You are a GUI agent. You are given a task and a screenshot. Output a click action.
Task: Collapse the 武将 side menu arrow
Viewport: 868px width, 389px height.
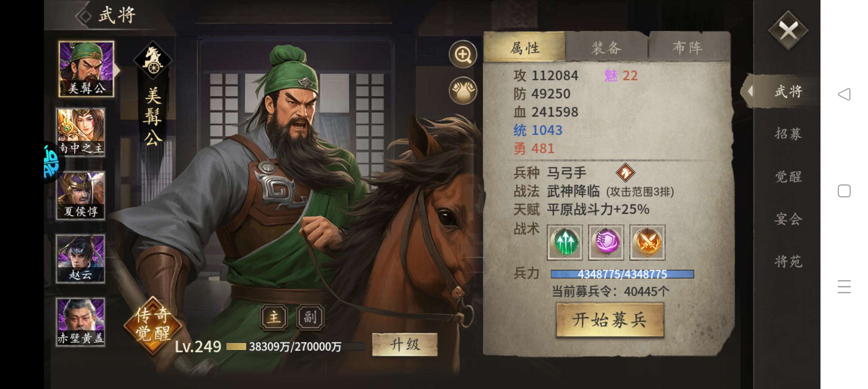[x=750, y=91]
